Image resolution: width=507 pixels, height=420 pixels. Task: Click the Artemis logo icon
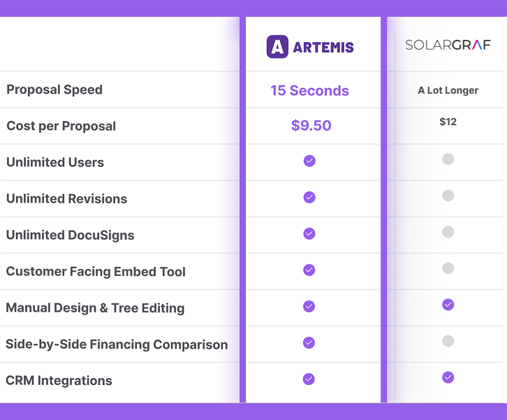pos(277,47)
